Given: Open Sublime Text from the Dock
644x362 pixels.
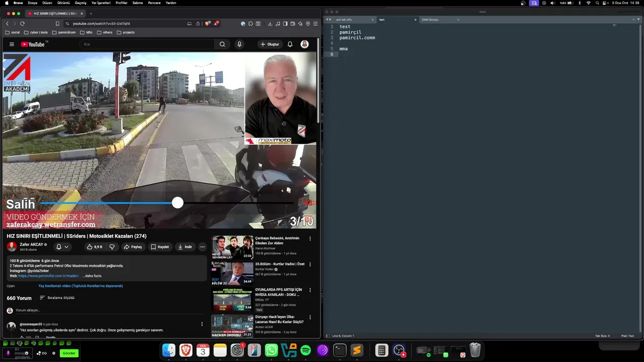Looking at the screenshot, I should pyautogui.click(x=357, y=350).
